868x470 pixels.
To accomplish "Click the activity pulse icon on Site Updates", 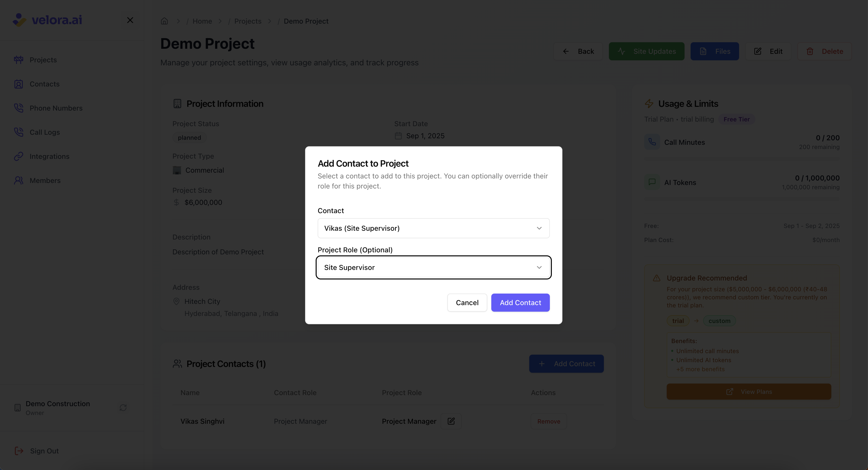I will click(621, 51).
